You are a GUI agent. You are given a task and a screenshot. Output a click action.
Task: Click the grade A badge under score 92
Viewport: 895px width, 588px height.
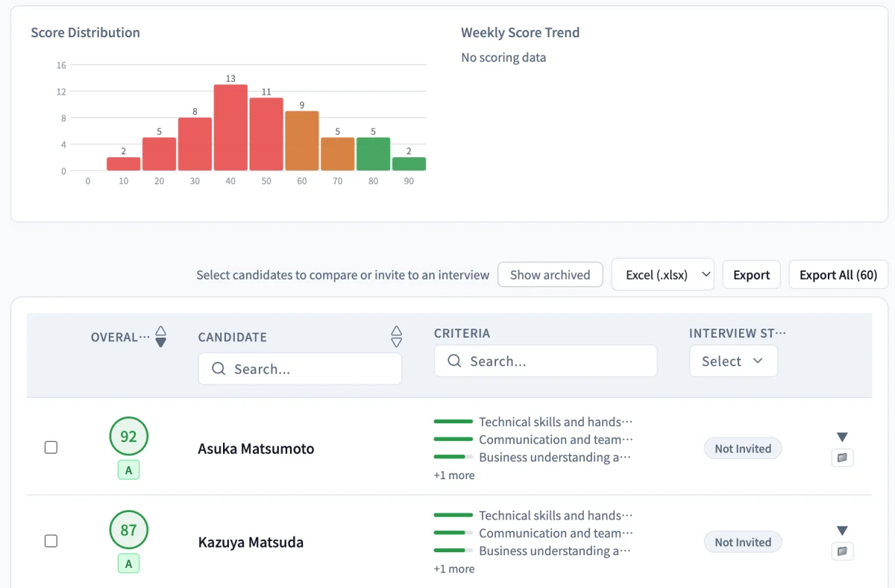[x=129, y=470]
